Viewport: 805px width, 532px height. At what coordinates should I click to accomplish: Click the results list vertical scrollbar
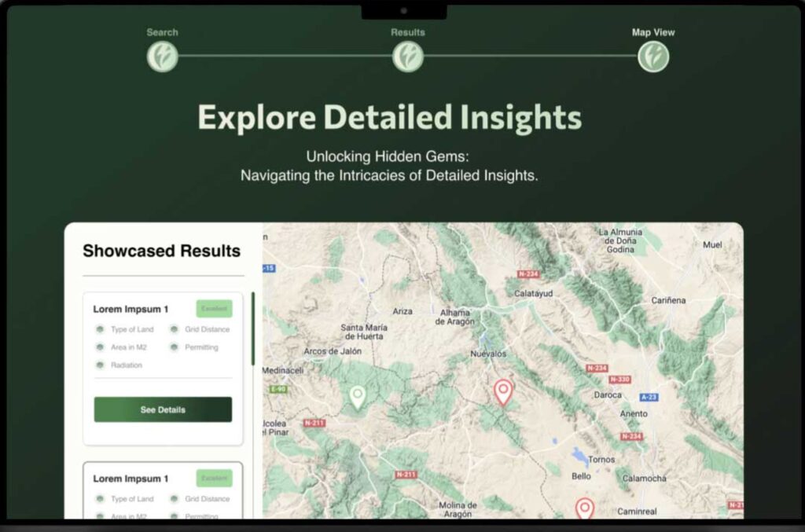[252, 328]
